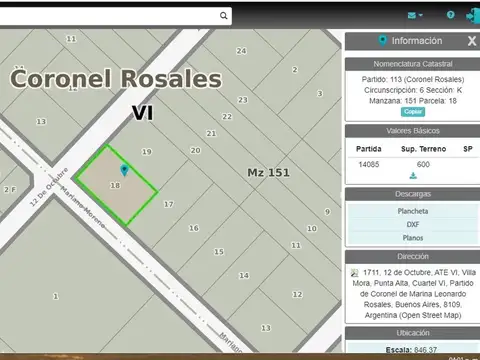This screenshot has height=360, width=480.
Task: Click the Copiar button
Action: point(413,112)
